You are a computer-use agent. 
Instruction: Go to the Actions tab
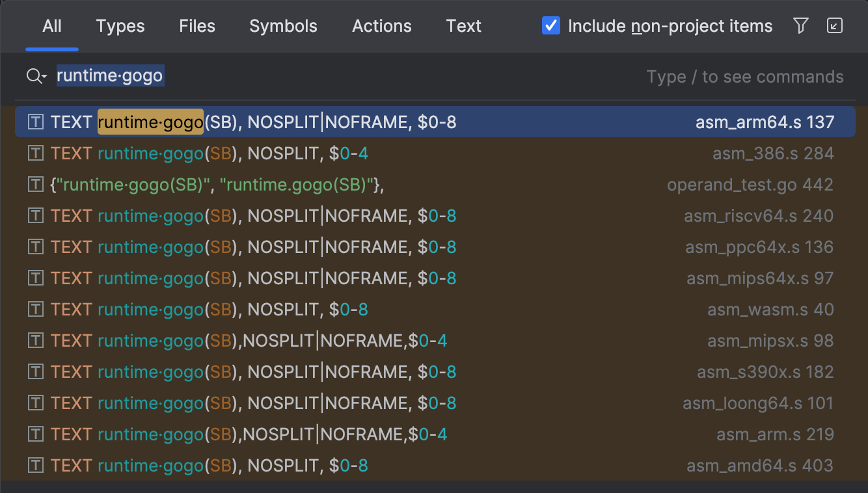point(381,26)
